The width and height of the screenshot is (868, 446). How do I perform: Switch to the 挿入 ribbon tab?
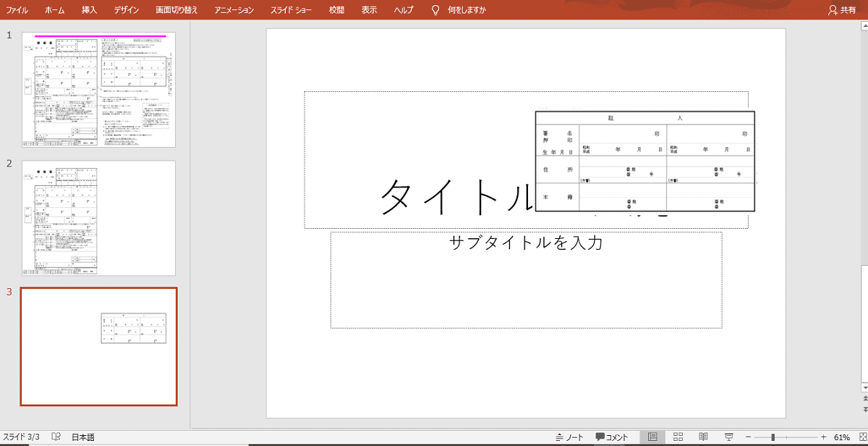89,10
